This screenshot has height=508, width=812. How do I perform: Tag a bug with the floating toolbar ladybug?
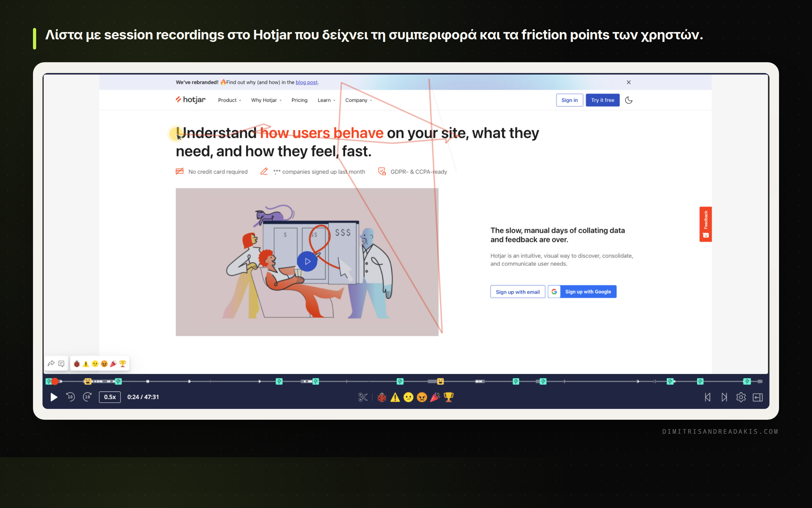[x=77, y=364]
